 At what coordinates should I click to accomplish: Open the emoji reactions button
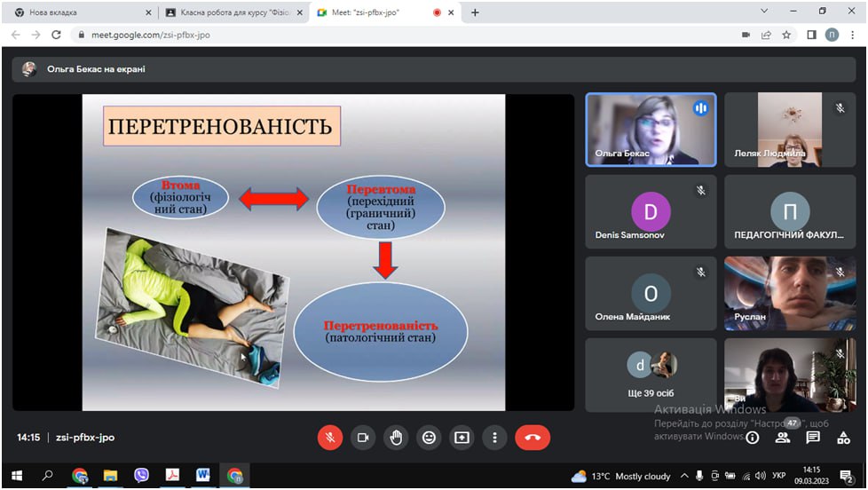tap(429, 438)
